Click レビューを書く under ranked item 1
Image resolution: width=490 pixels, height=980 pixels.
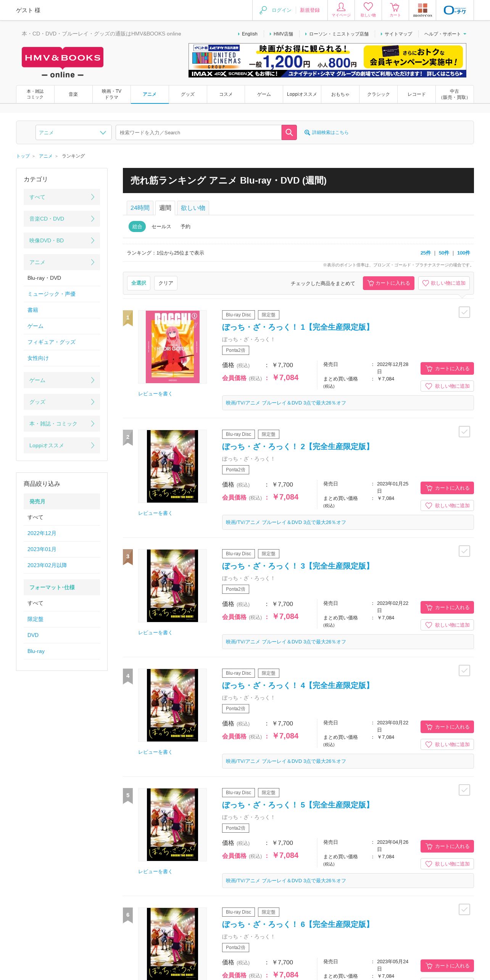(155, 394)
